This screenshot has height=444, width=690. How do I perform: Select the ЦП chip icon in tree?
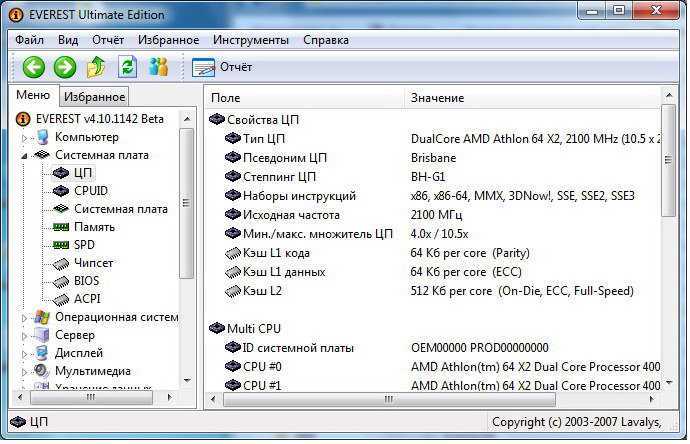point(61,173)
